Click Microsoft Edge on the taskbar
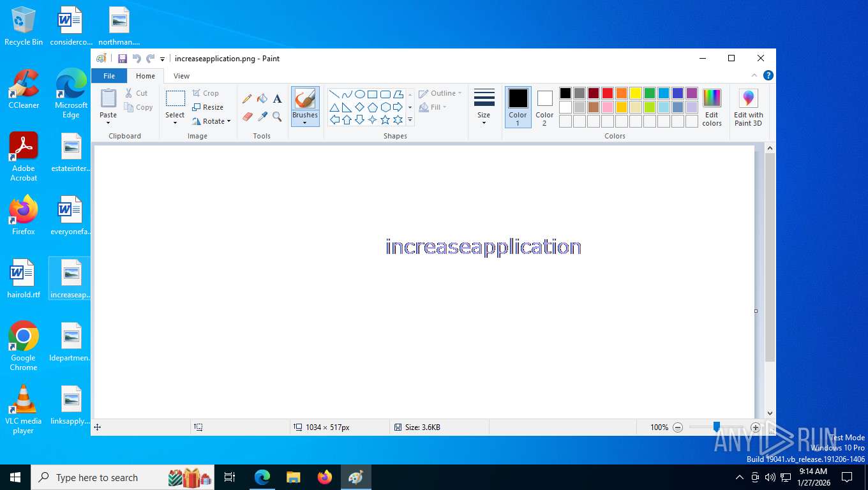The height and width of the screenshot is (490, 868). click(262, 477)
